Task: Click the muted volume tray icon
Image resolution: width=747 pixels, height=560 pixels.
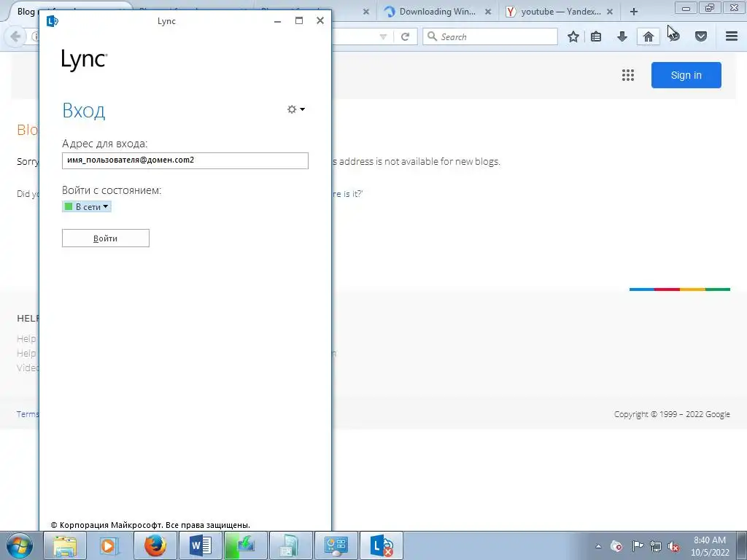Action: 673,546
